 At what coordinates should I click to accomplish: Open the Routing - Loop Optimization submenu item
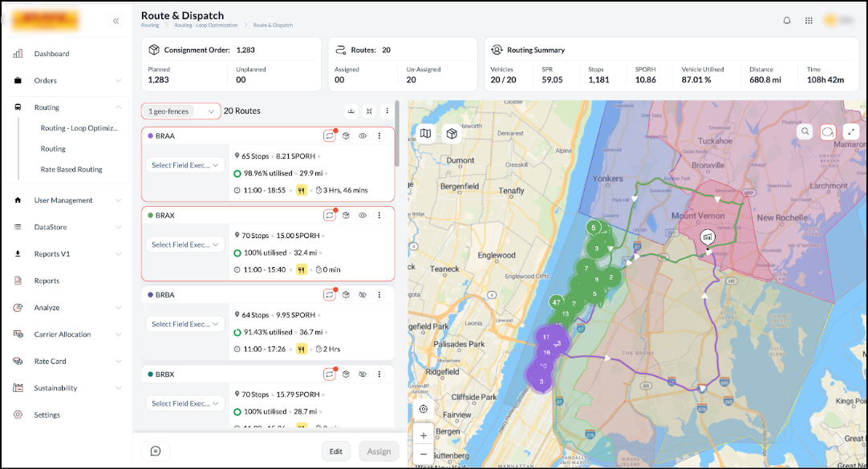coord(79,127)
